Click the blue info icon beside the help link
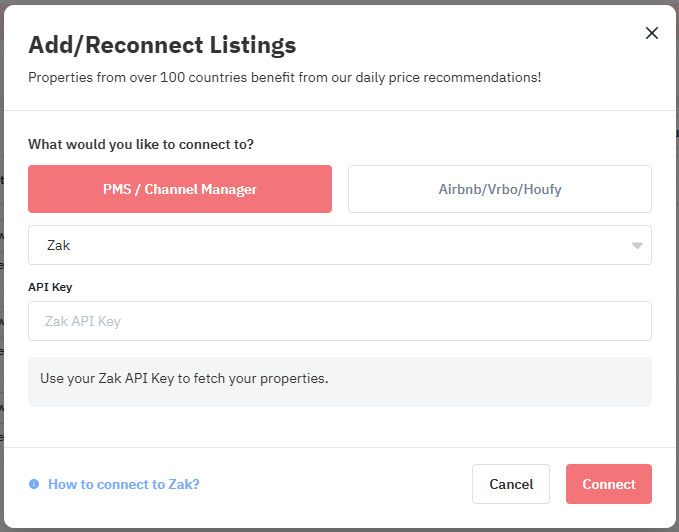 34,484
